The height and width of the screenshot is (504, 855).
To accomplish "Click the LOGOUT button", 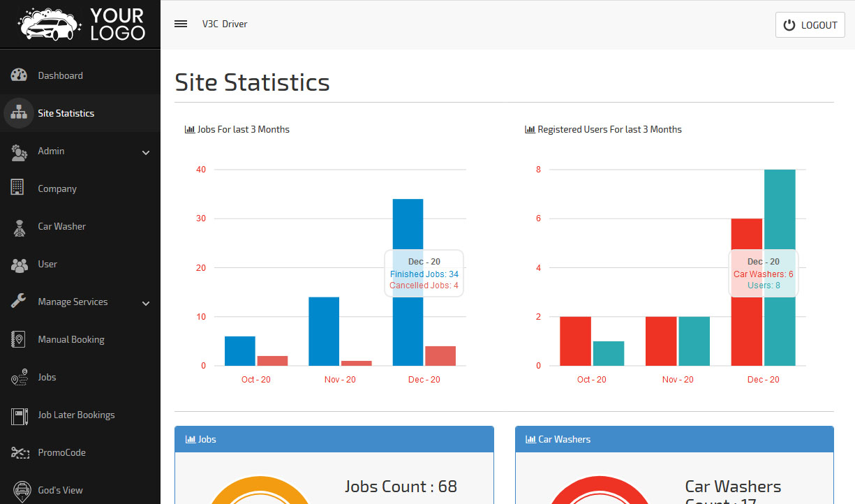I will [810, 25].
